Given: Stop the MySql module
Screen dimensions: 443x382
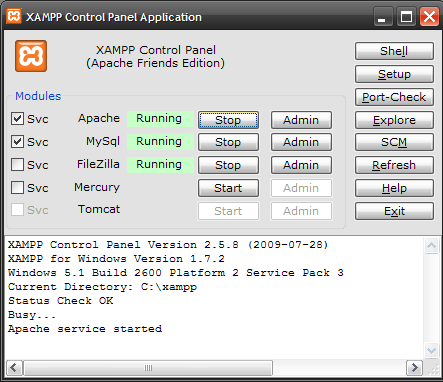Looking at the screenshot, I should pyautogui.click(x=228, y=142).
